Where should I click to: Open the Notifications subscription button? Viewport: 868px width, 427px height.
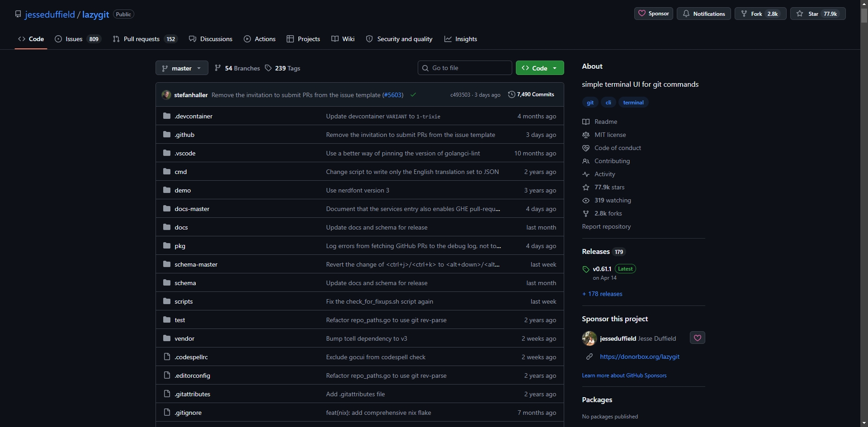(703, 14)
